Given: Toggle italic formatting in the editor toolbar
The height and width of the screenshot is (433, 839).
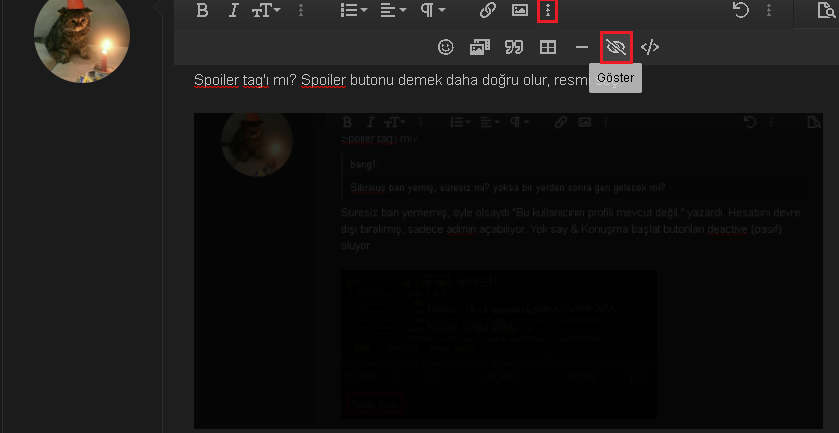Looking at the screenshot, I should point(233,11).
